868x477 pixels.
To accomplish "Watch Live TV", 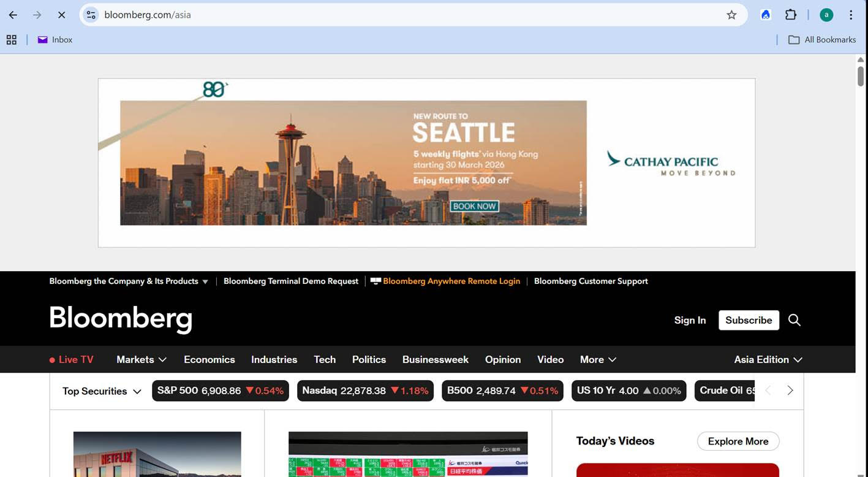I will pyautogui.click(x=72, y=360).
